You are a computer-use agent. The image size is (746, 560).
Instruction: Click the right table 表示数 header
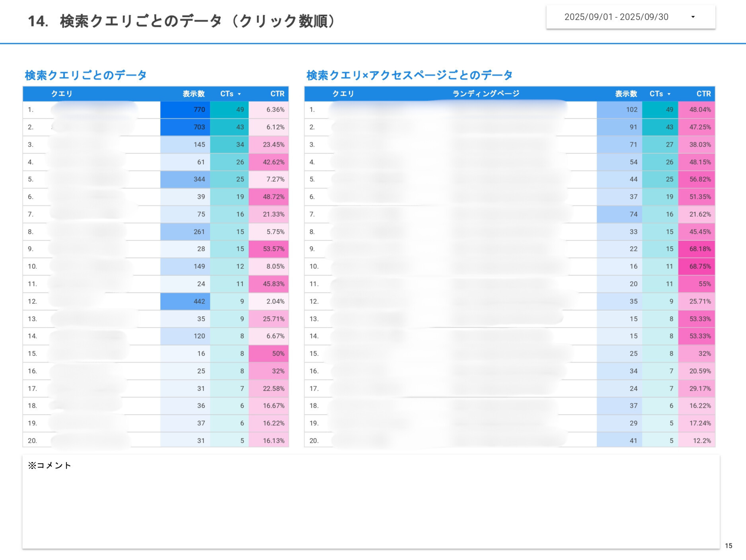pos(626,94)
